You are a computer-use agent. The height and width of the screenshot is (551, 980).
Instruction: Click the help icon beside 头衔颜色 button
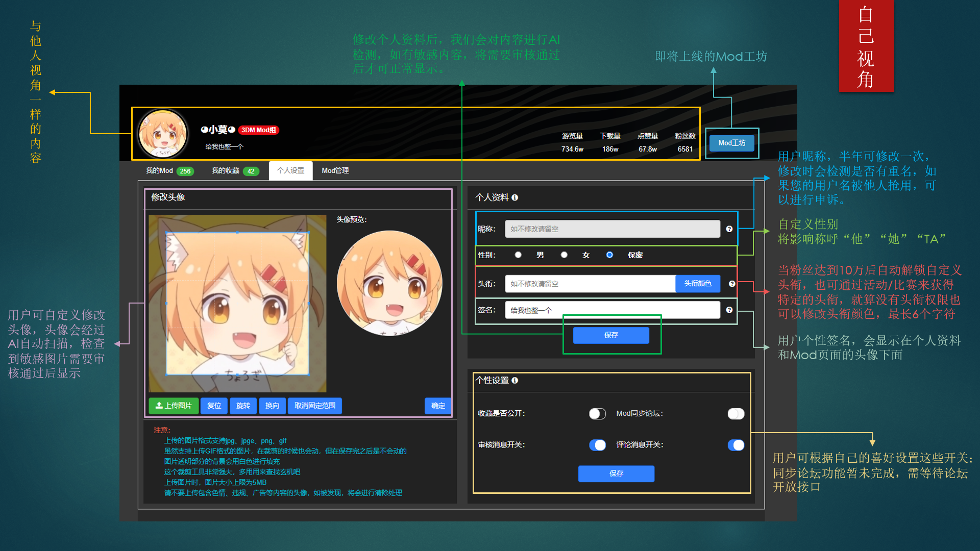(x=732, y=284)
